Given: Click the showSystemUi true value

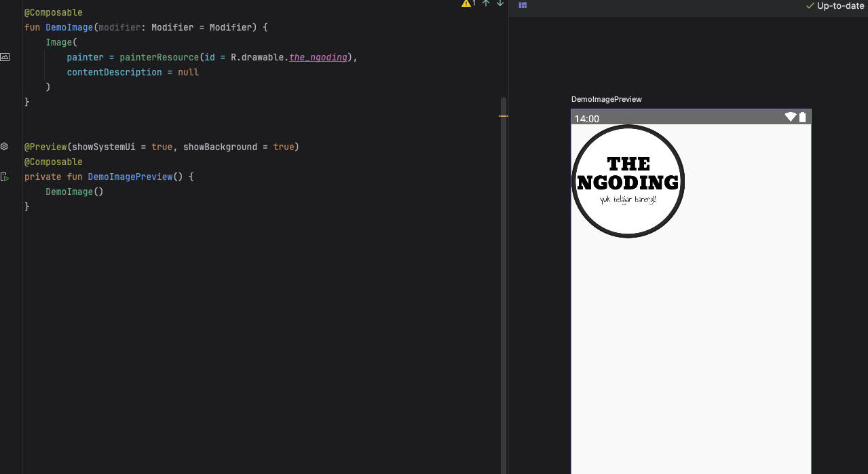Looking at the screenshot, I should point(162,147).
